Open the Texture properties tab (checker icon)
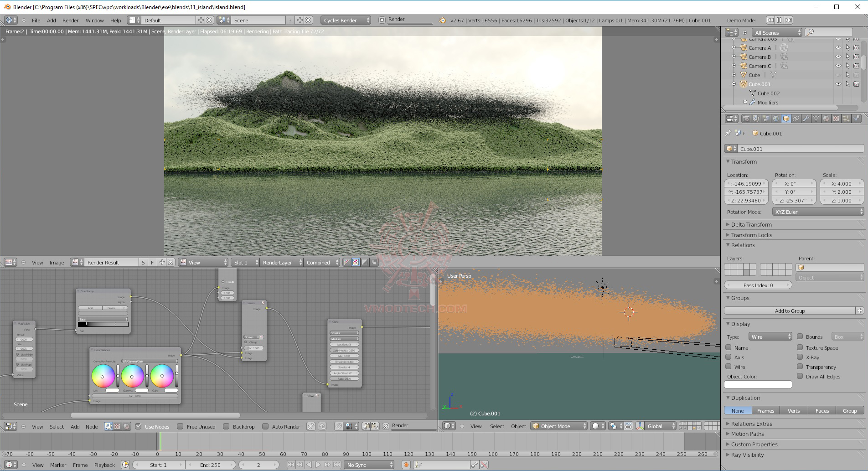The width and height of the screenshot is (868, 471). 836,119
